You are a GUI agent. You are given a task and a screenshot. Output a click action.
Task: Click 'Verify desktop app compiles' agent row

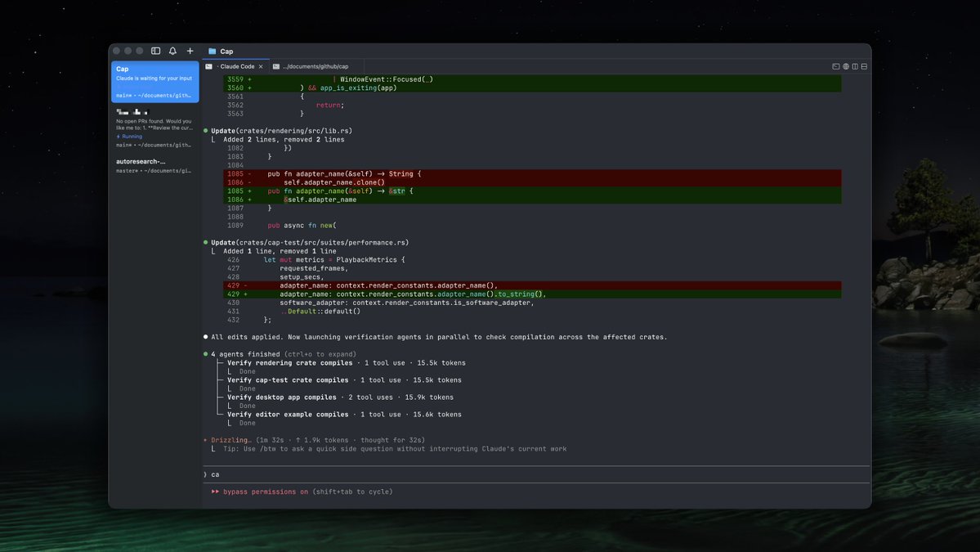340,397
